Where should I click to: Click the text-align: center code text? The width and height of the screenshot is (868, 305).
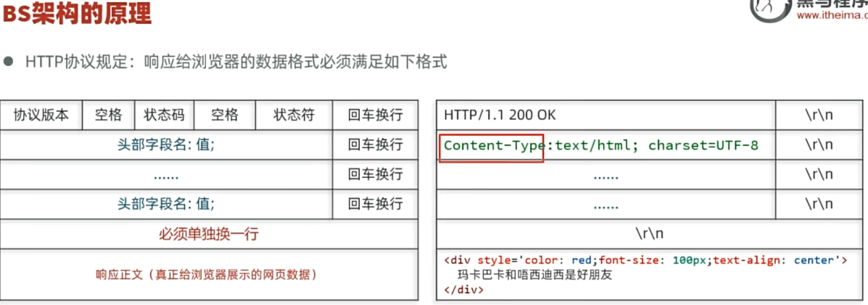773,260
